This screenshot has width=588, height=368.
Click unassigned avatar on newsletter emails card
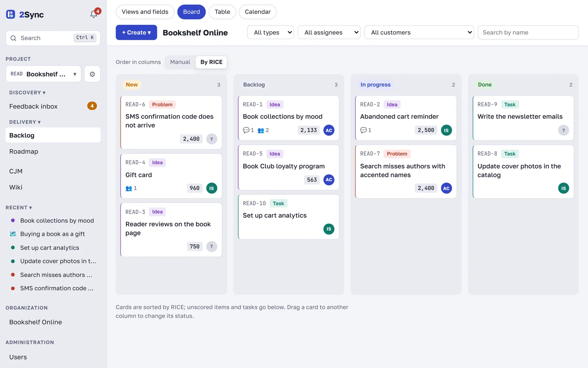(563, 130)
